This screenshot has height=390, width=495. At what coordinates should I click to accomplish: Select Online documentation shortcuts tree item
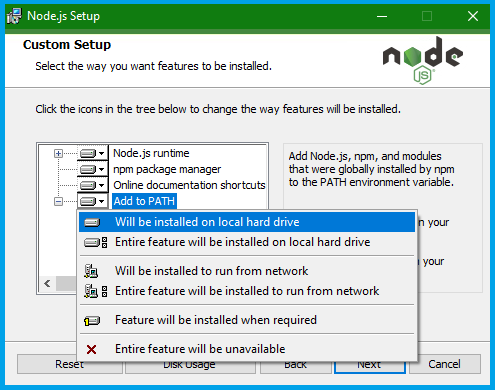(x=189, y=185)
